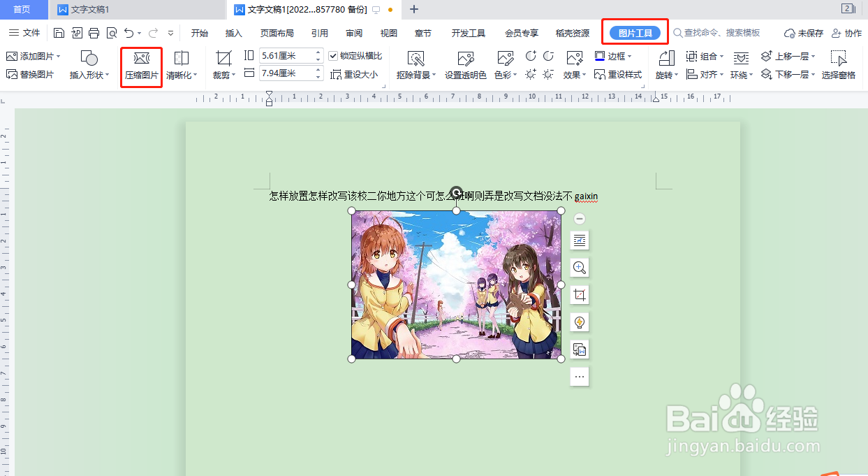Select the Compress Picture (压缩图片) tool
This screenshot has width=868, height=476.
click(142, 66)
